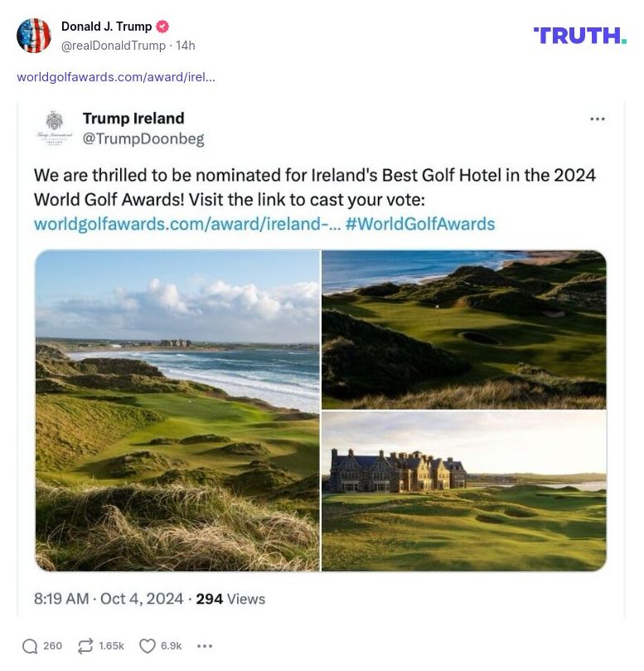Click the 14h post timestamp
The width and height of the screenshot is (644, 671).
[x=186, y=46]
